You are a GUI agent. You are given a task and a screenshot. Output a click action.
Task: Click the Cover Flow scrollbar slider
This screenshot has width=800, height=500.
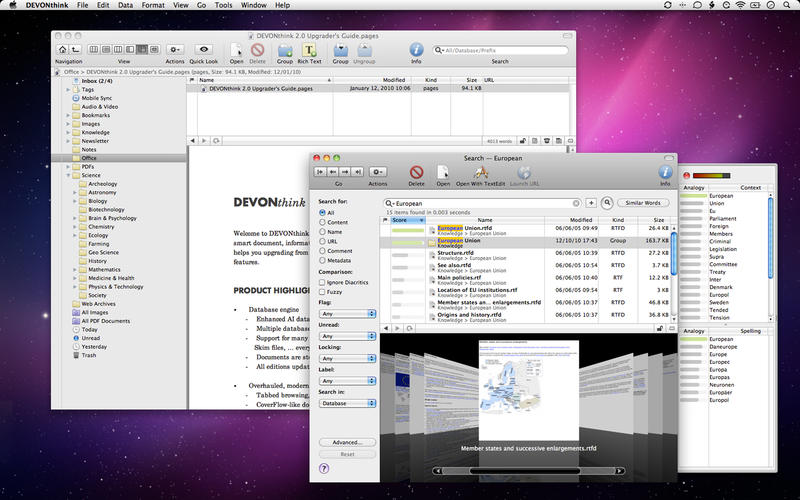click(527, 469)
